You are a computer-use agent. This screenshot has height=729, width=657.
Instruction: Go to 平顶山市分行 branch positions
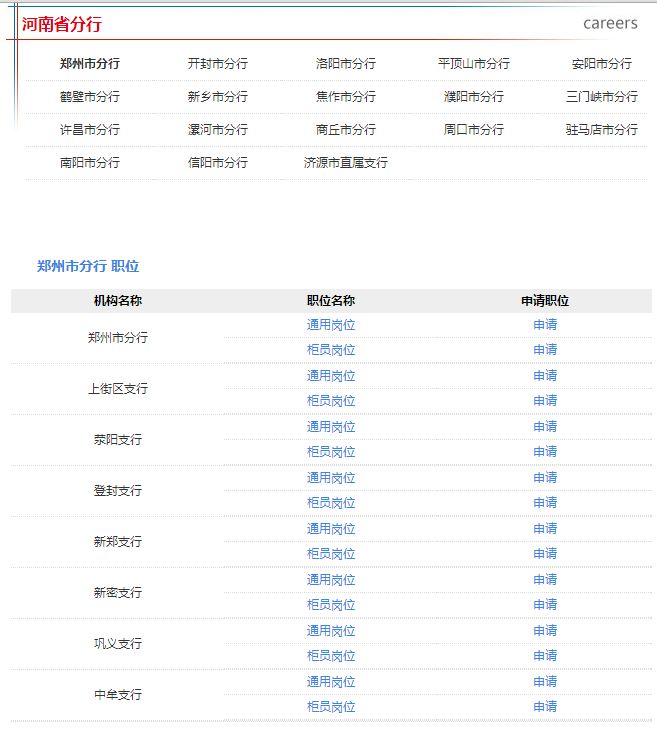pos(473,64)
